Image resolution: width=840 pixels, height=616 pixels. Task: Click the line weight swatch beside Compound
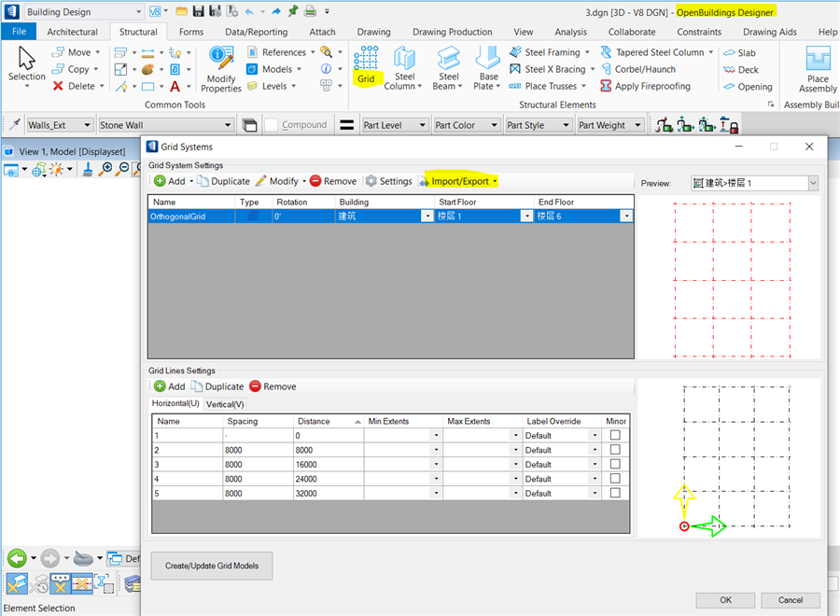346,125
